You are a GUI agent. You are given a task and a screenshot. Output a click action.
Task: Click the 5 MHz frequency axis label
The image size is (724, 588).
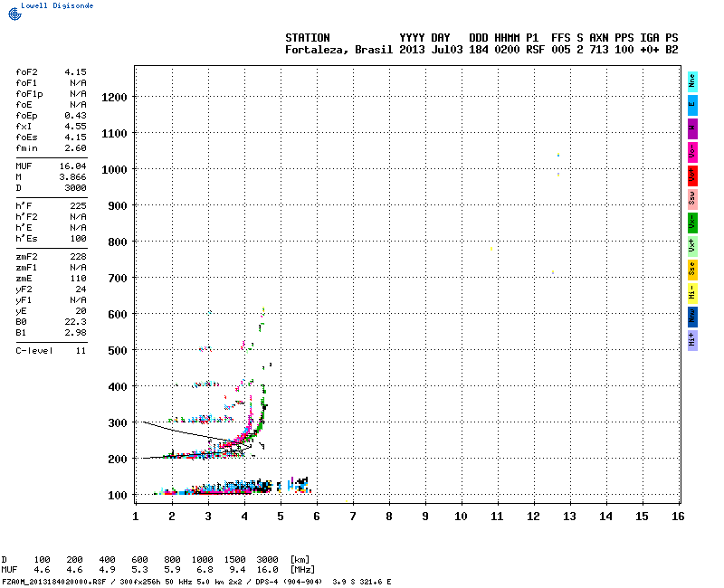click(x=281, y=517)
